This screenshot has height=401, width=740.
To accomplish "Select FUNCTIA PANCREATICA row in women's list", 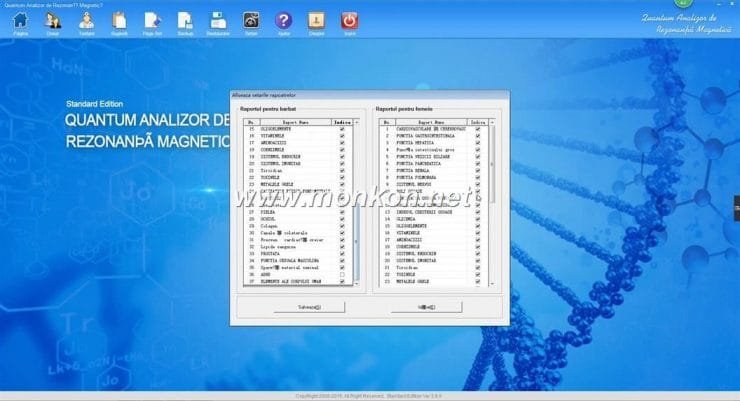I will pos(434,164).
